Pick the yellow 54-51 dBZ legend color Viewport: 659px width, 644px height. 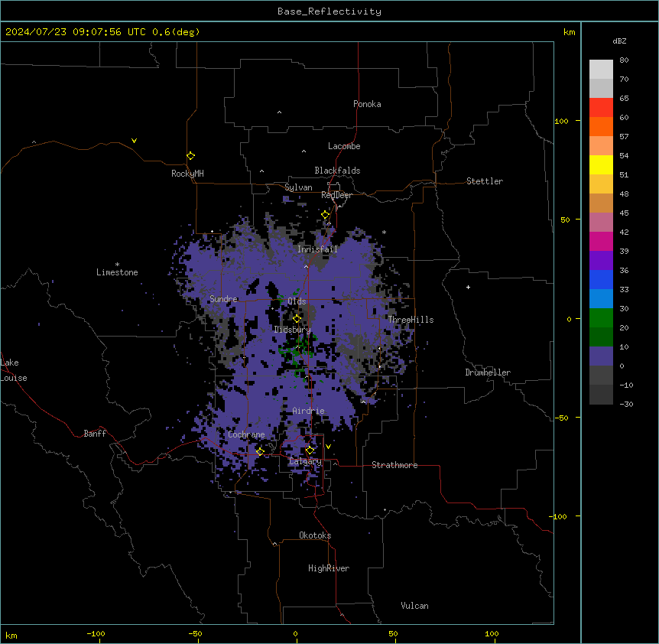[601, 165]
